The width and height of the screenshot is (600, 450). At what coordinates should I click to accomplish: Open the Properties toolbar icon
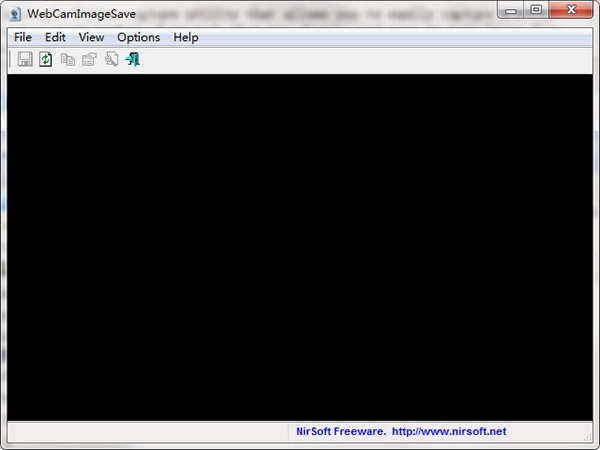(89, 60)
